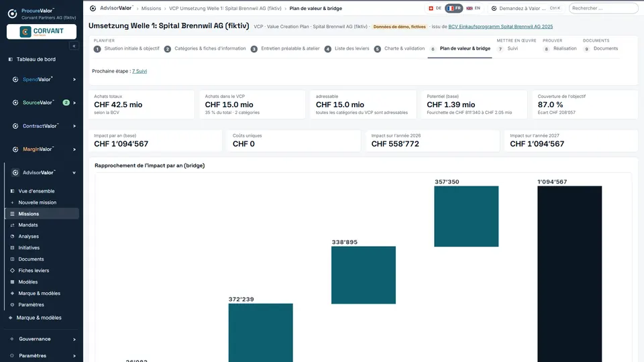This screenshot has height=362, width=644.
Task: Click the MarginValor module icon
Action: coord(15,149)
